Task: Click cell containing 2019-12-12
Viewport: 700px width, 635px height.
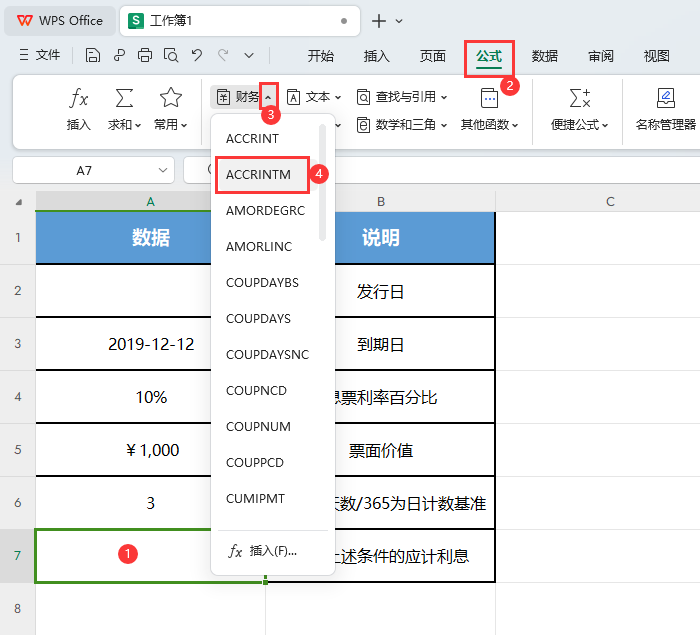Action: (150, 344)
